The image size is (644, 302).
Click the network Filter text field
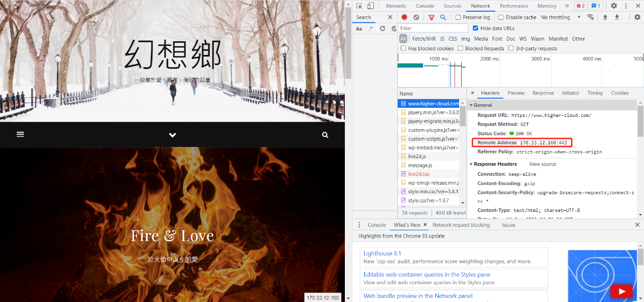click(433, 28)
